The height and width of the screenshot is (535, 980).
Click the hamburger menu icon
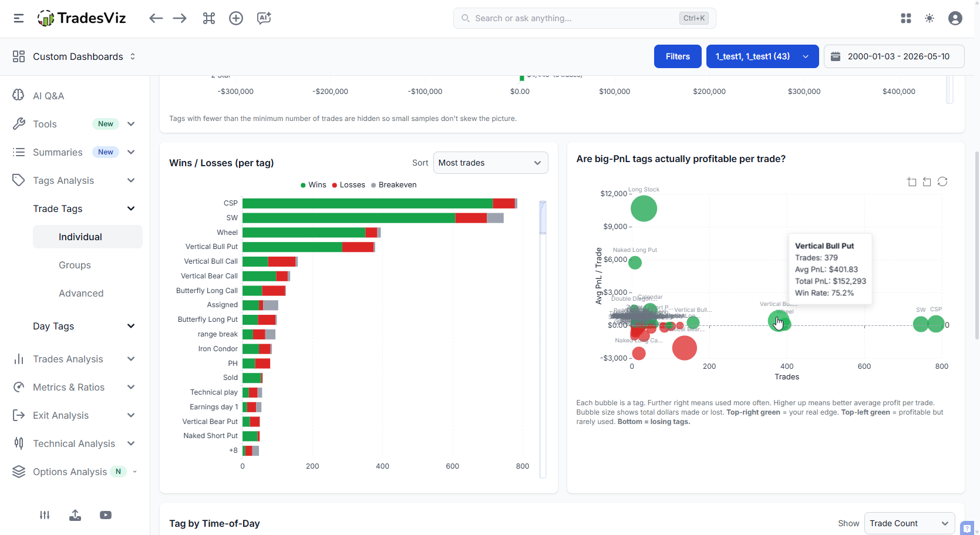[19, 18]
